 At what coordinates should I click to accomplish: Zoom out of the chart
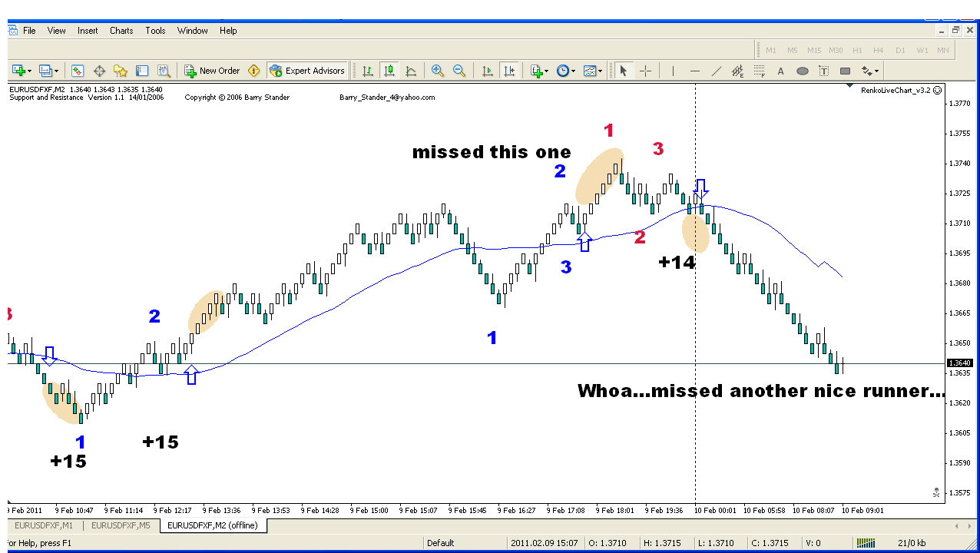(459, 71)
